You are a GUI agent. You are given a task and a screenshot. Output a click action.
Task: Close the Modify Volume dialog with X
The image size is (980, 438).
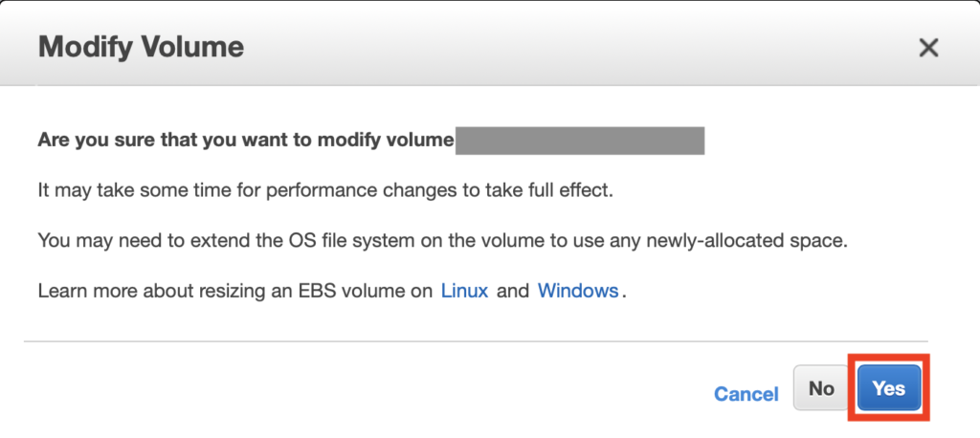[x=928, y=48]
